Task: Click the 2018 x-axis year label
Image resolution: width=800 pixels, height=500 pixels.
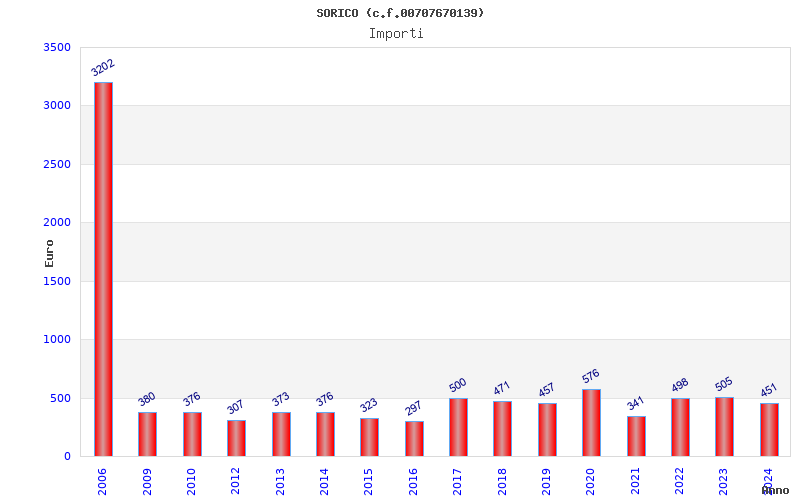Action: click(x=502, y=482)
